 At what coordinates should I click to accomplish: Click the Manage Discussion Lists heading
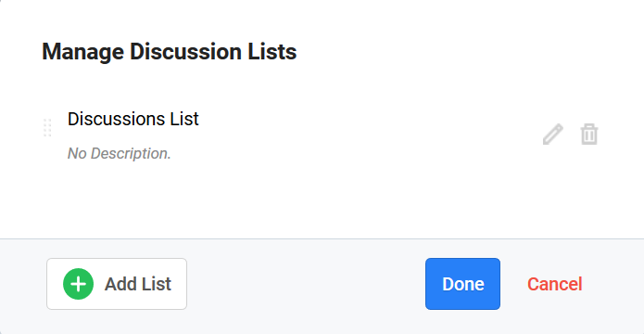[170, 52]
